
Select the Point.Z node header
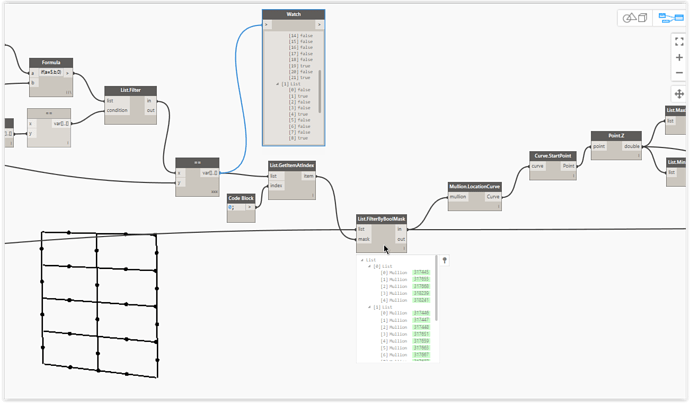coord(616,136)
